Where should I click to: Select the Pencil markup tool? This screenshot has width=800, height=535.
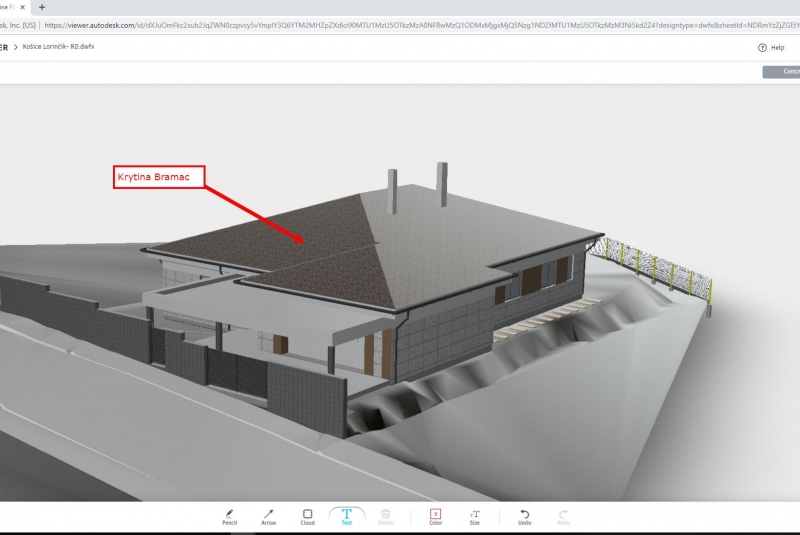coord(230,517)
